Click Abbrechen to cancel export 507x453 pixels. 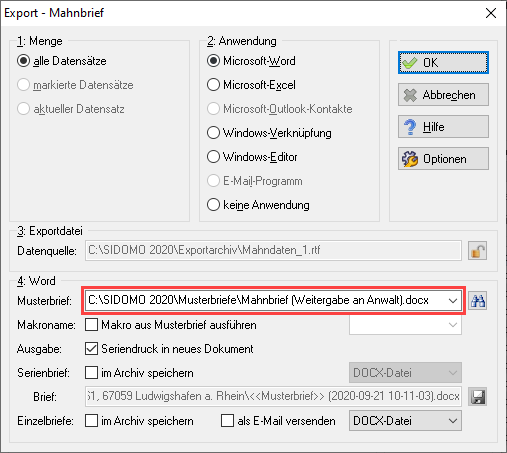coord(443,95)
